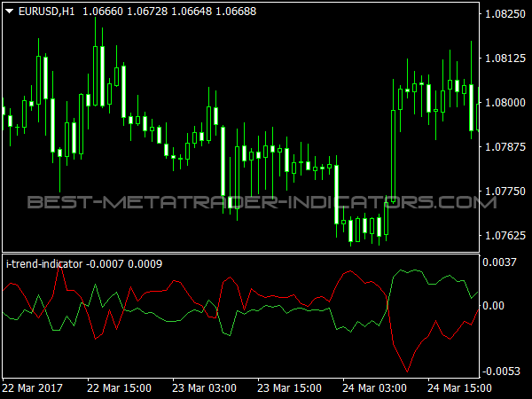Click the 24 Mar 03:00 time label
532x399 pixels.
point(374,387)
